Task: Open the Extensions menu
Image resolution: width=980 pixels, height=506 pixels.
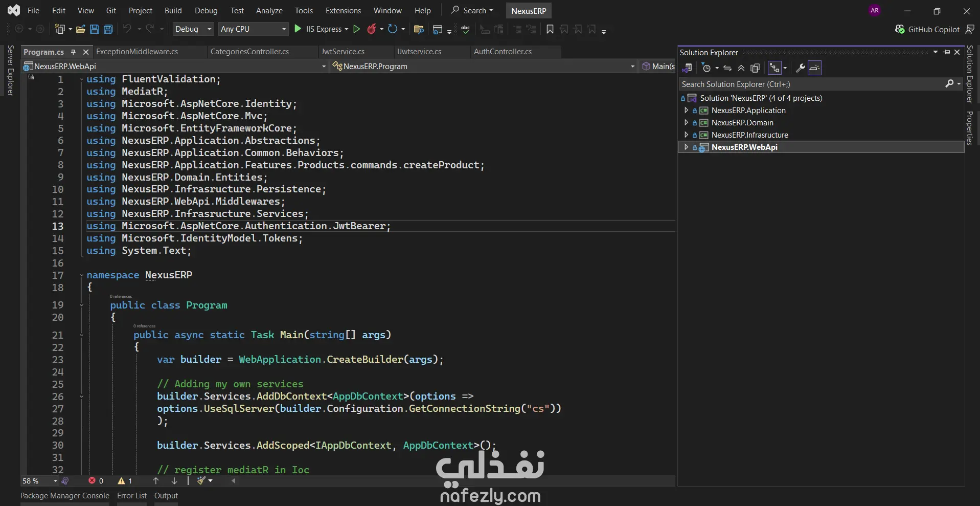Action: click(x=343, y=10)
